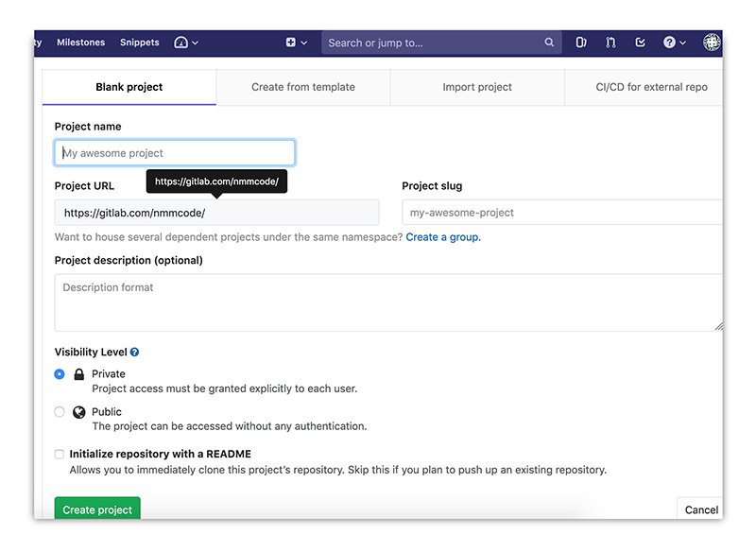Click inside the Project name field

[175, 152]
